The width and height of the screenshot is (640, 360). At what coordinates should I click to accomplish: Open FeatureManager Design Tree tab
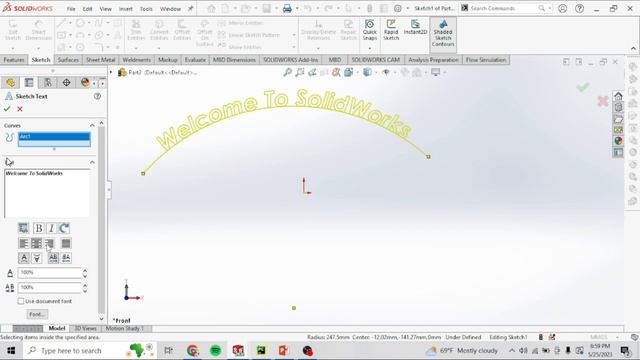tap(10, 83)
